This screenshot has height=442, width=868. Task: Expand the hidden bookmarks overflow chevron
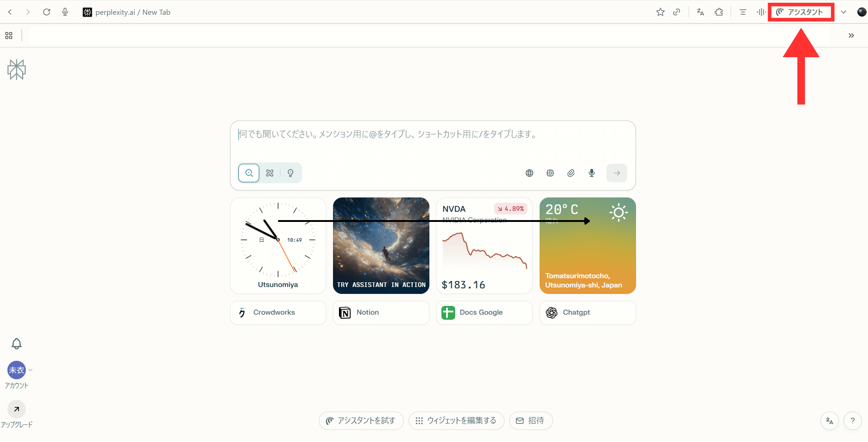click(x=851, y=36)
